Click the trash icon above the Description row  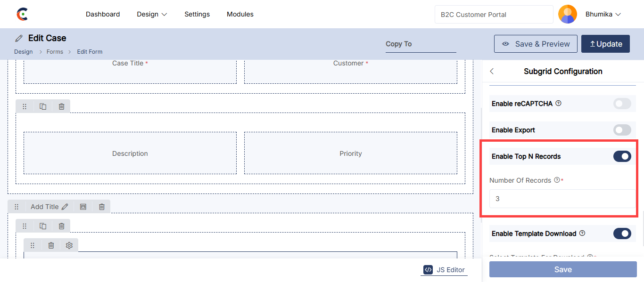[x=61, y=107]
